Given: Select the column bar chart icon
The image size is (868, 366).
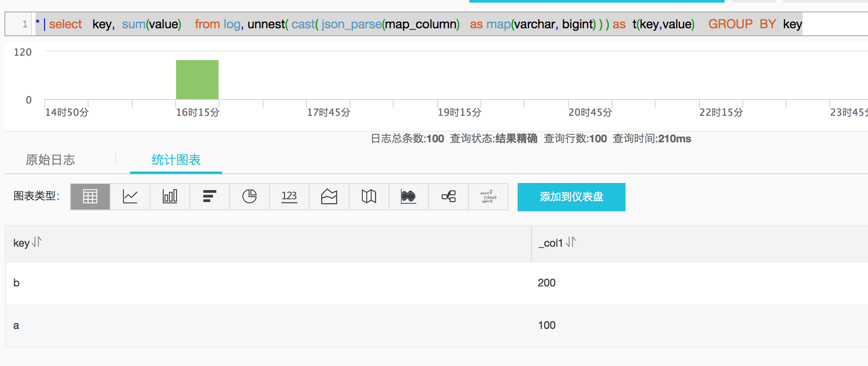Looking at the screenshot, I should coord(170,196).
